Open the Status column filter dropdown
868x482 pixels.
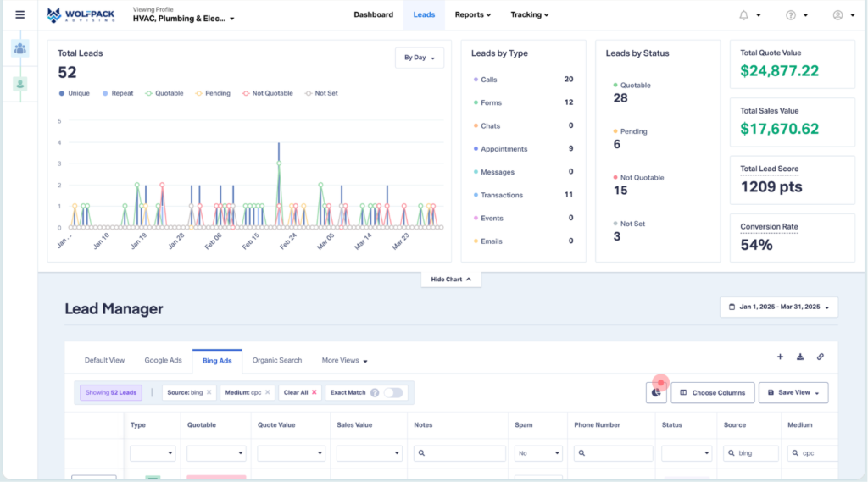pyautogui.click(x=687, y=452)
